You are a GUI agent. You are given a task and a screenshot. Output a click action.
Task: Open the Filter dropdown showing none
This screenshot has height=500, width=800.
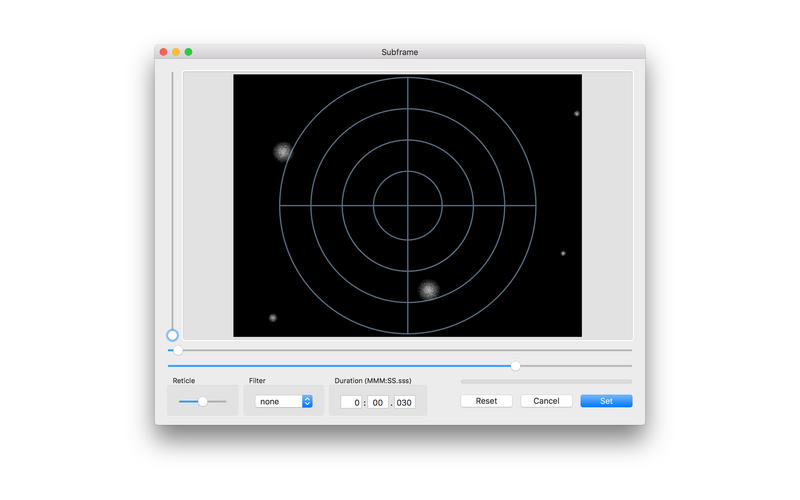click(x=284, y=401)
